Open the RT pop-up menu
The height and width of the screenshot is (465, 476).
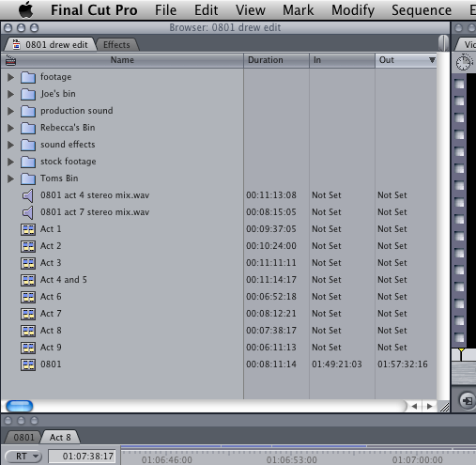tap(23, 457)
